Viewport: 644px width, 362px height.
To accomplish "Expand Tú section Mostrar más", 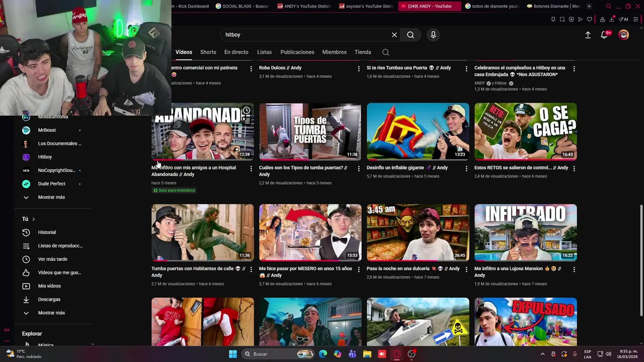I will (52, 313).
